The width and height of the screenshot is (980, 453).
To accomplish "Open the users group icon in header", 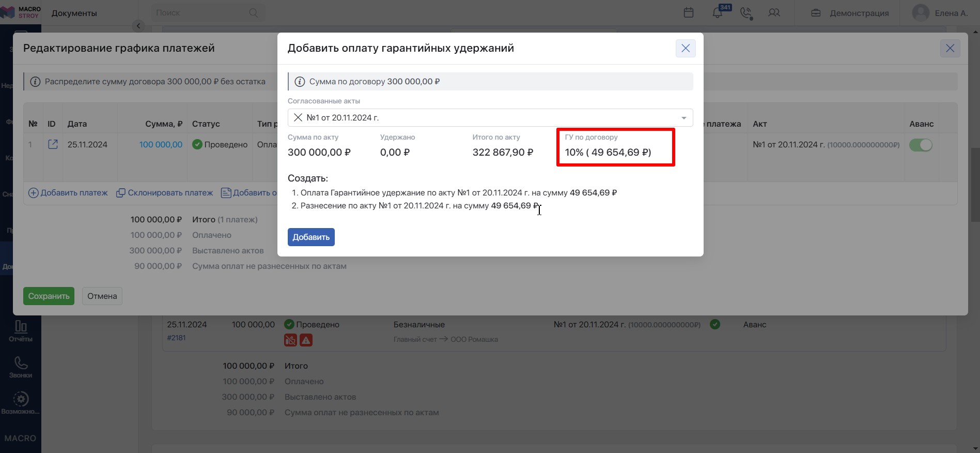I will coord(774,13).
